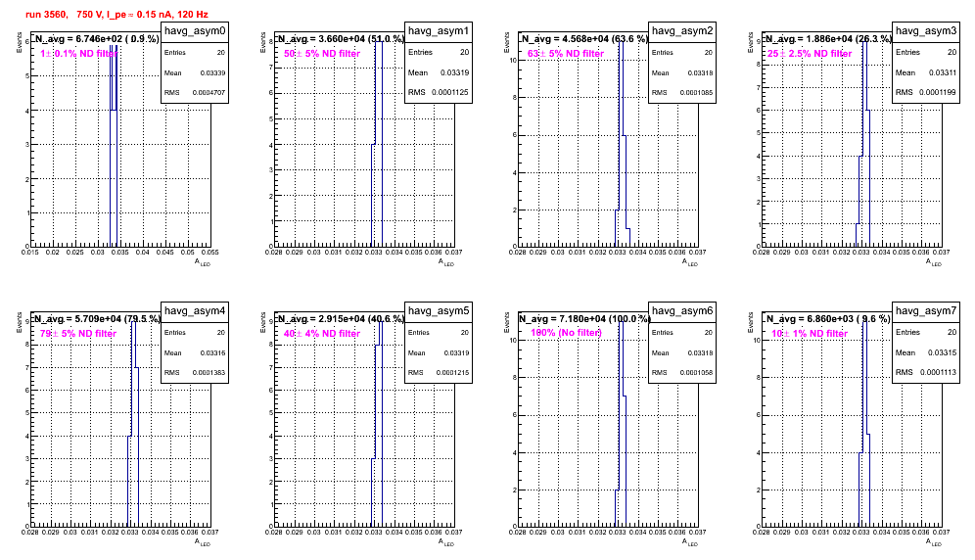Click the Events y-axis title of havg_asym0 plot
This screenshot has height=560, width=975.
[x=19, y=42]
